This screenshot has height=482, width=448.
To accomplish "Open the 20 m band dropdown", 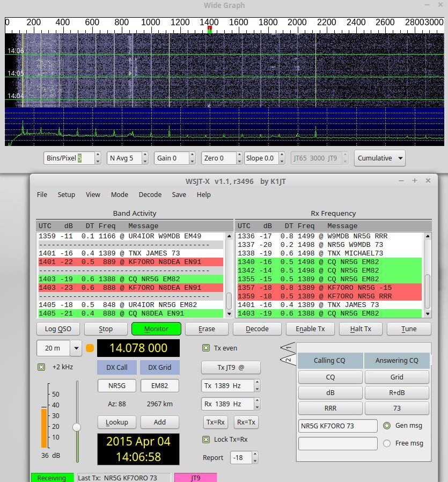I will point(76,348).
